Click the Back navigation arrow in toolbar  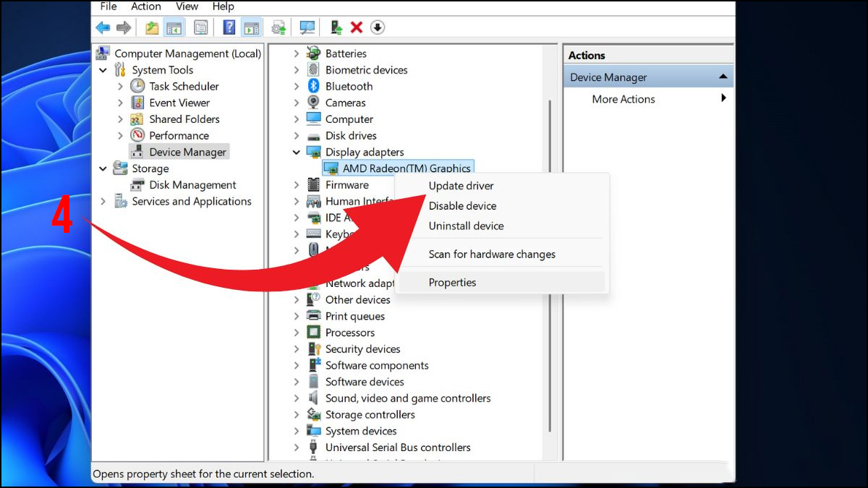coord(102,27)
